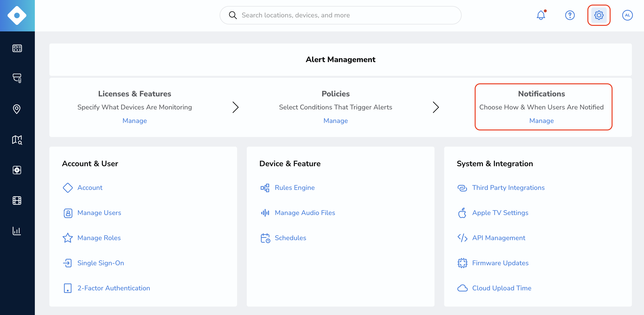This screenshot has width=644, height=315.
Task: Open Rules Engine
Action: click(x=295, y=188)
